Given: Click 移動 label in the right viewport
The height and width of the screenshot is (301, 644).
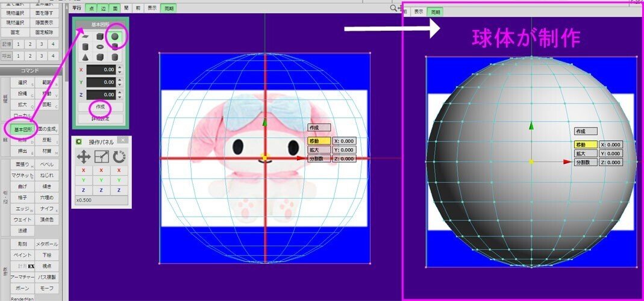Looking at the screenshot, I should click(586, 144).
